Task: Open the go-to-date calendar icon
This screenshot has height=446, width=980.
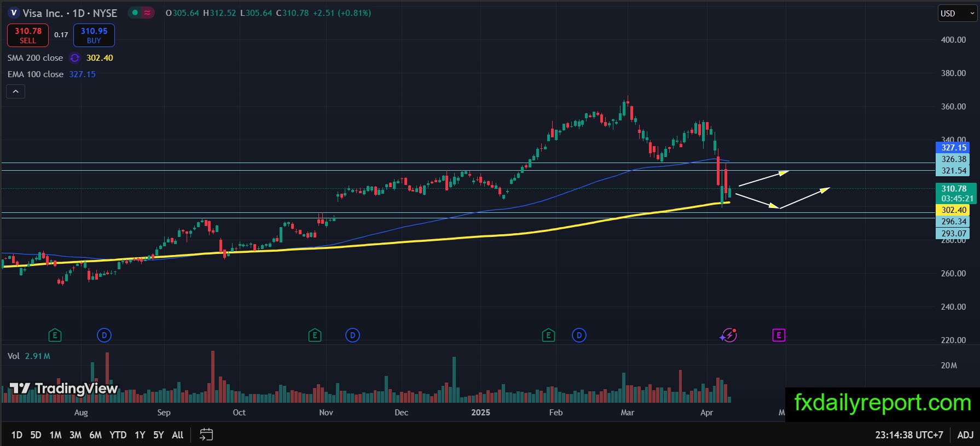Action: pyautogui.click(x=206, y=435)
